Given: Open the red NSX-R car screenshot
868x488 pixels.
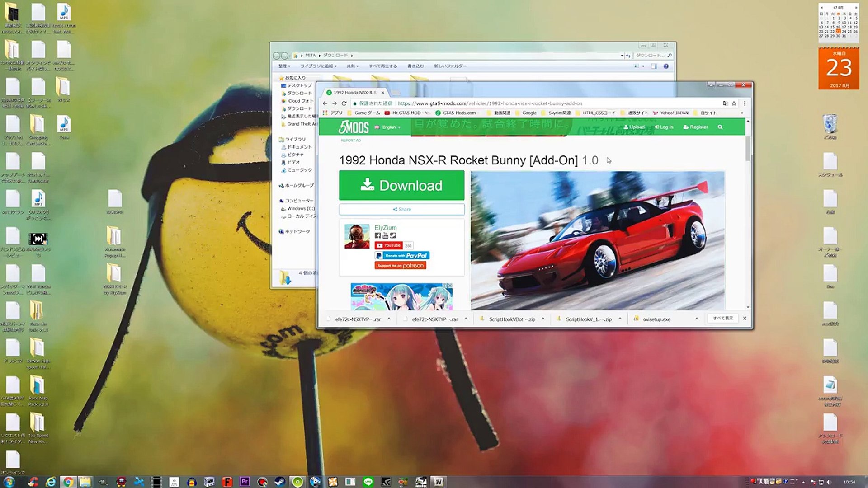Looking at the screenshot, I should tap(597, 240).
